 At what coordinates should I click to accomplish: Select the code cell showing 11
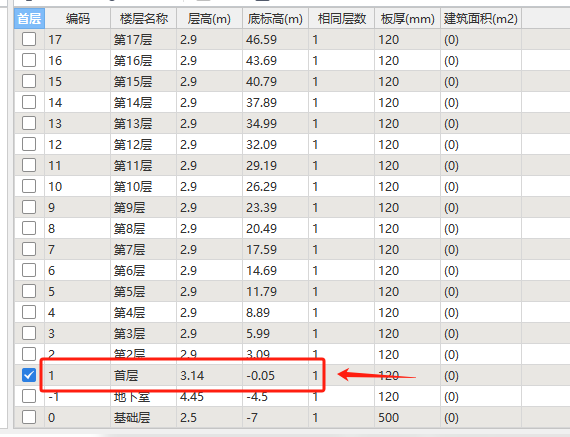(x=77, y=165)
